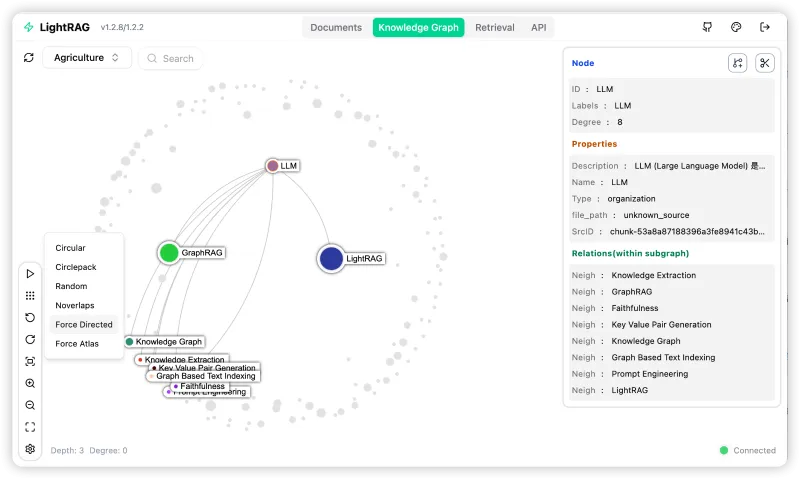Screen dimensions: 800x479
Task: Click the Knowledge Extraction neighbor entry
Action: pyautogui.click(x=653, y=275)
